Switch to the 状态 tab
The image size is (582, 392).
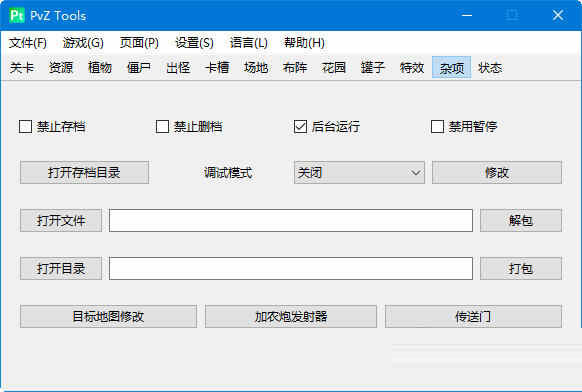(x=490, y=68)
